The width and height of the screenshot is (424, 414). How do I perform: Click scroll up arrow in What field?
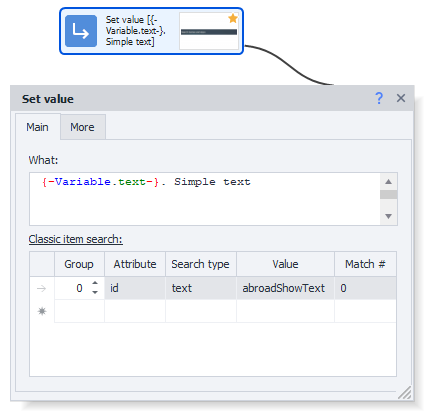coord(388,182)
